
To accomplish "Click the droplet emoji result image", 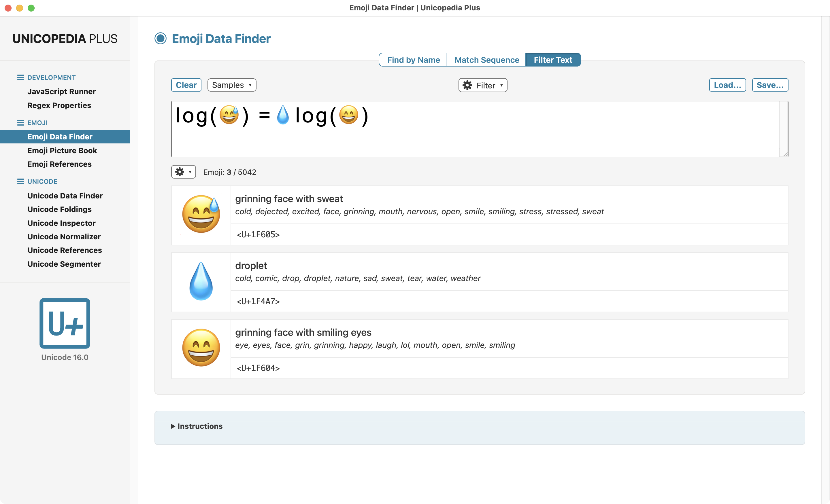I will [x=201, y=281].
